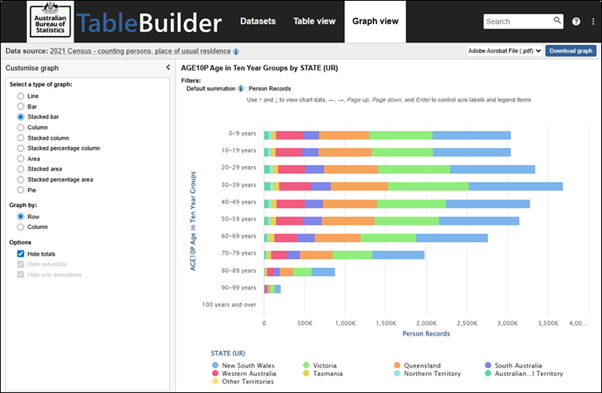Toggle Tasmania legend item
602x393 pixels.
(323, 373)
